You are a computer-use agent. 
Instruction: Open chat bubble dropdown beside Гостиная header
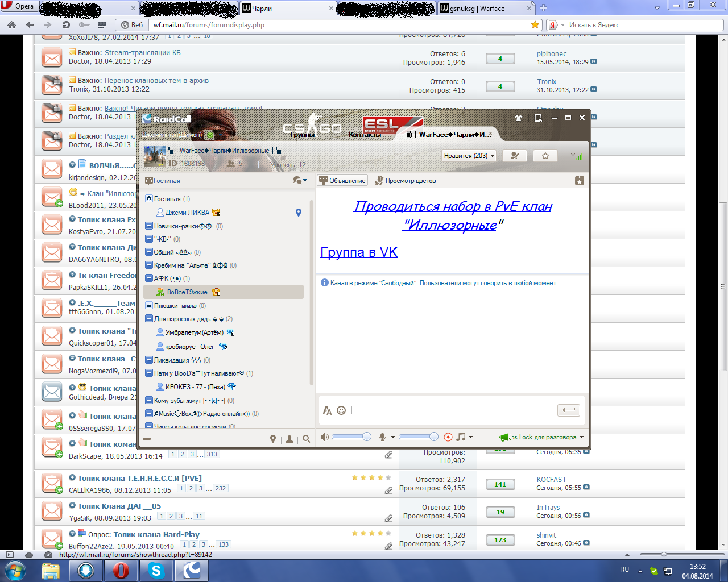tap(300, 180)
